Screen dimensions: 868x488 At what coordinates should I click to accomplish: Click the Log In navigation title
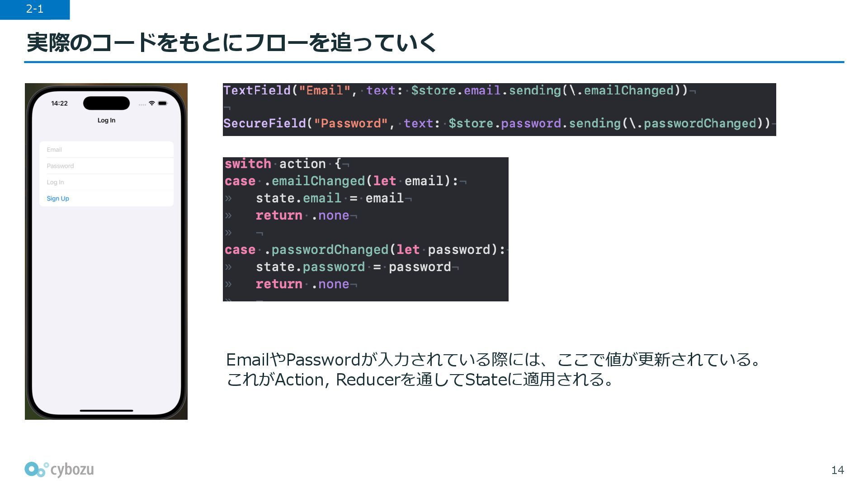[x=106, y=120]
